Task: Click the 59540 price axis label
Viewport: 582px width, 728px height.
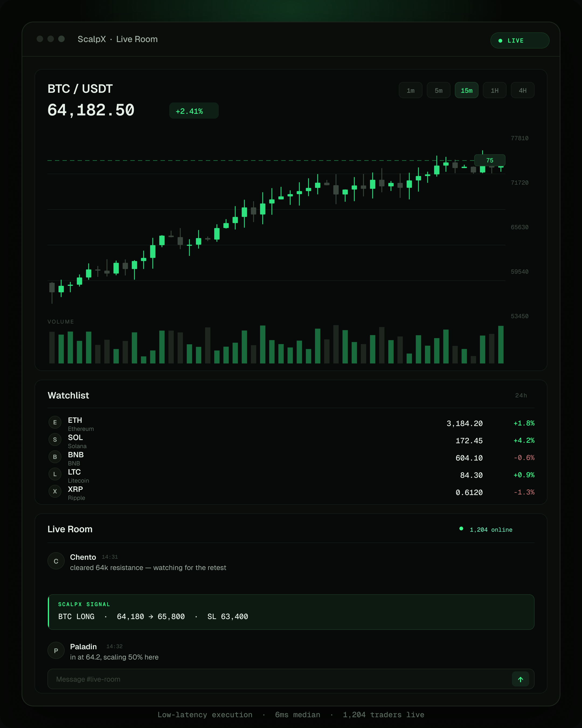Action: 519,272
